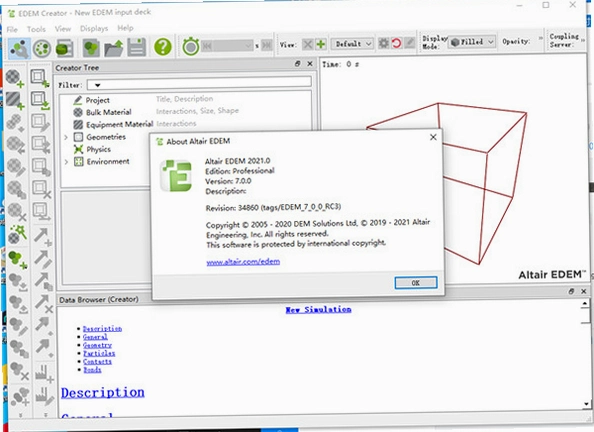Import geometry with box down-arrow icon
The height and width of the screenshot is (432, 594).
pyautogui.click(x=40, y=100)
